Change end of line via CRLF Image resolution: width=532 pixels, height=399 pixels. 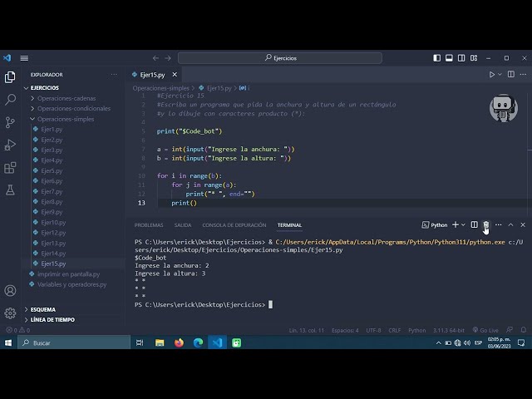pos(394,330)
